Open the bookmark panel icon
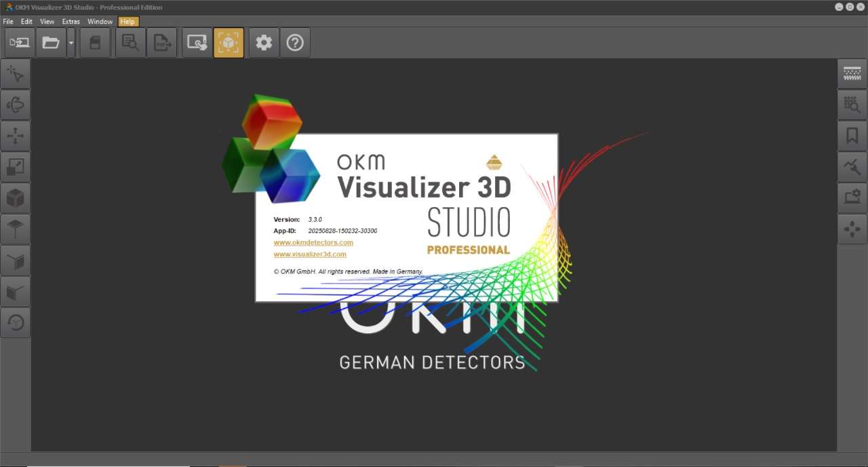Screen dimensions: 868x467 (852, 136)
